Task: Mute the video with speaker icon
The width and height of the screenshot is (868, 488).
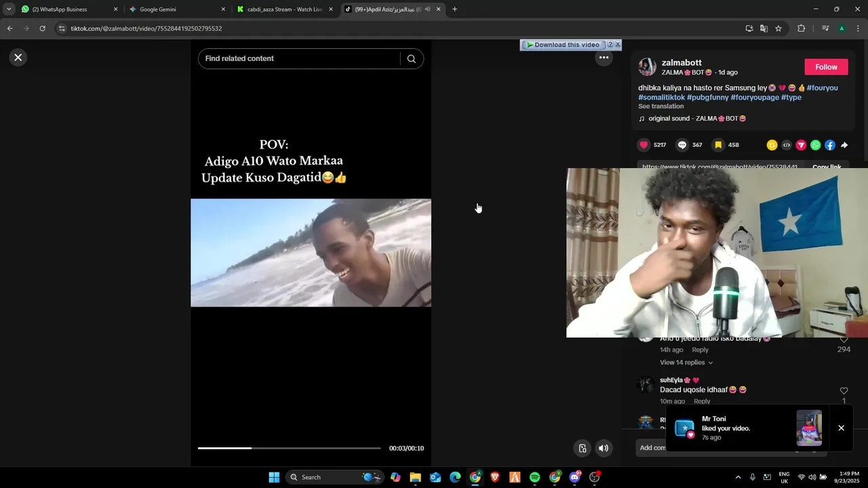Action: pyautogui.click(x=604, y=448)
